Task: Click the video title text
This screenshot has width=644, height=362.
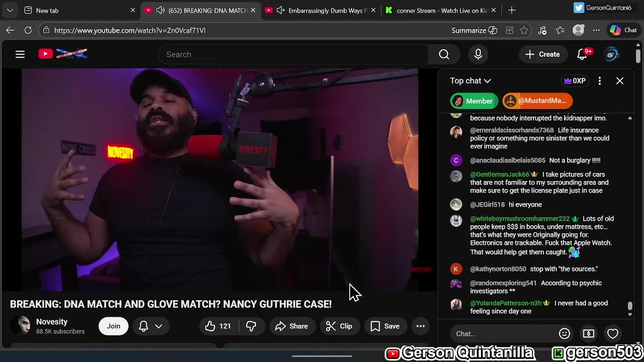Action: pyautogui.click(x=171, y=304)
